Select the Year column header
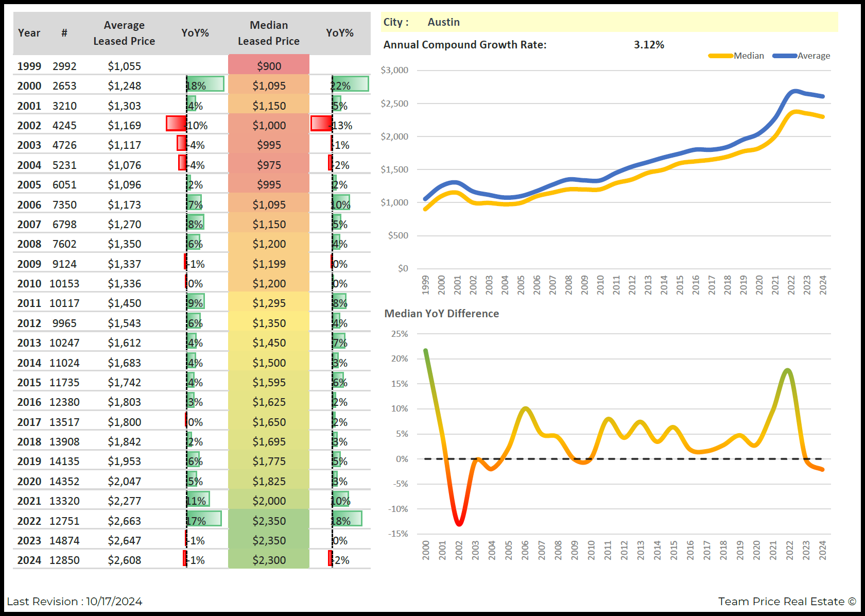The width and height of the screenshot is (865, 616). 29,33
